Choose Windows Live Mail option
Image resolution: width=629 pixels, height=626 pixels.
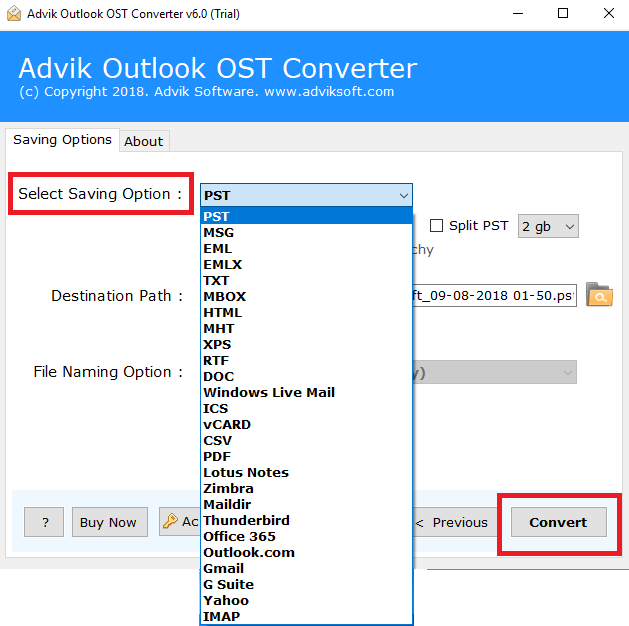click(306, 392)
